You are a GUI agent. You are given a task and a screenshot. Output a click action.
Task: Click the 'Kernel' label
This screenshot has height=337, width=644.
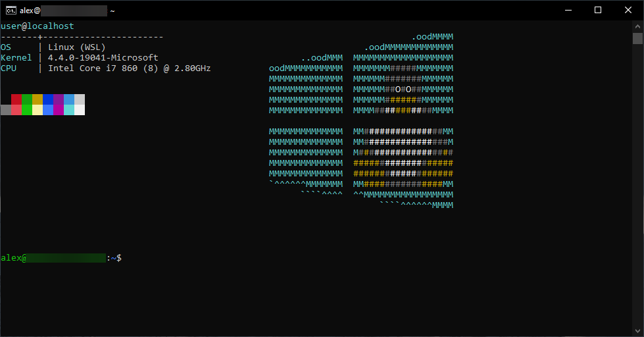16,57
